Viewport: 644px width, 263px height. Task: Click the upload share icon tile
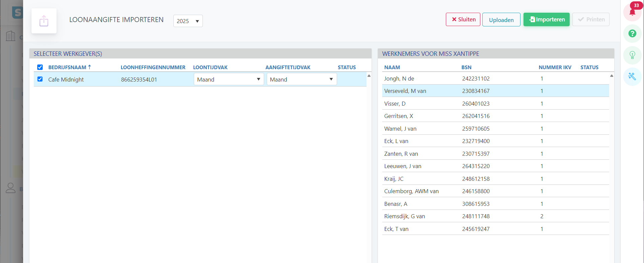(44, 21)
